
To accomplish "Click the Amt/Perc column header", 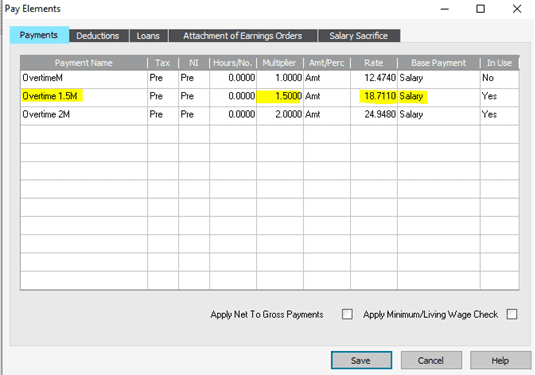I will pos(327,63).
